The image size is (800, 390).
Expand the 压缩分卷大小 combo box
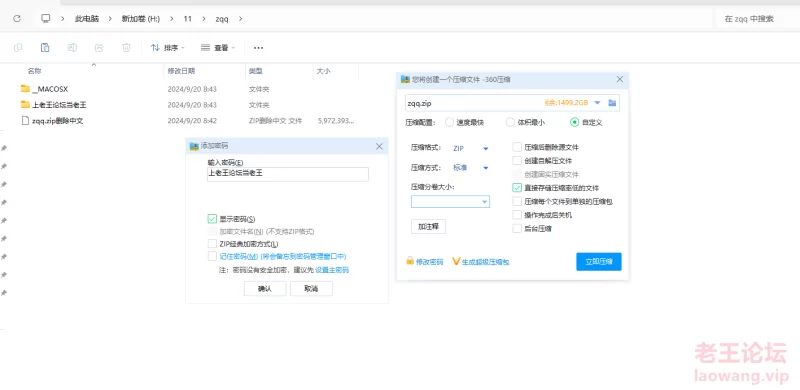pos(484,202)
